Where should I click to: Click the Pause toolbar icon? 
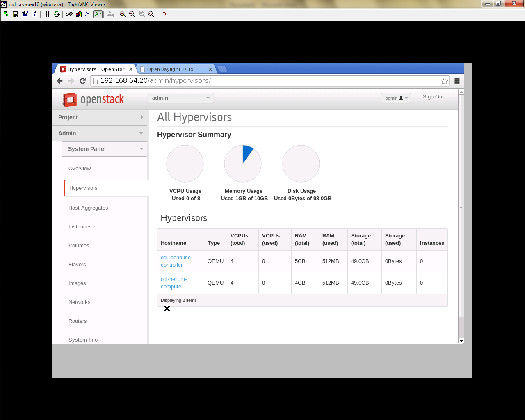pyautogui.click(x=47, y=14)
